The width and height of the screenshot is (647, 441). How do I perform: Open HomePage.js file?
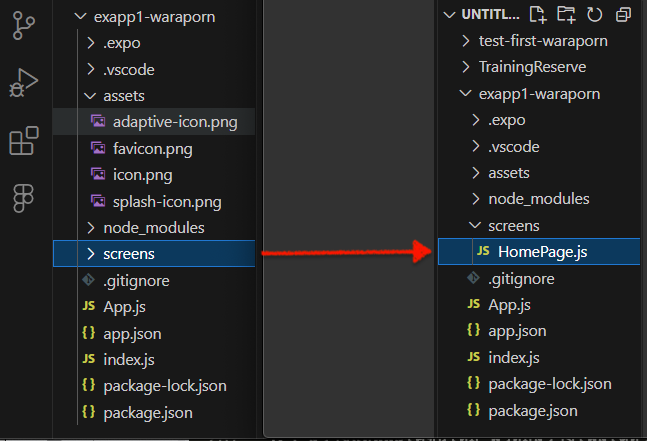click(544, 252)
